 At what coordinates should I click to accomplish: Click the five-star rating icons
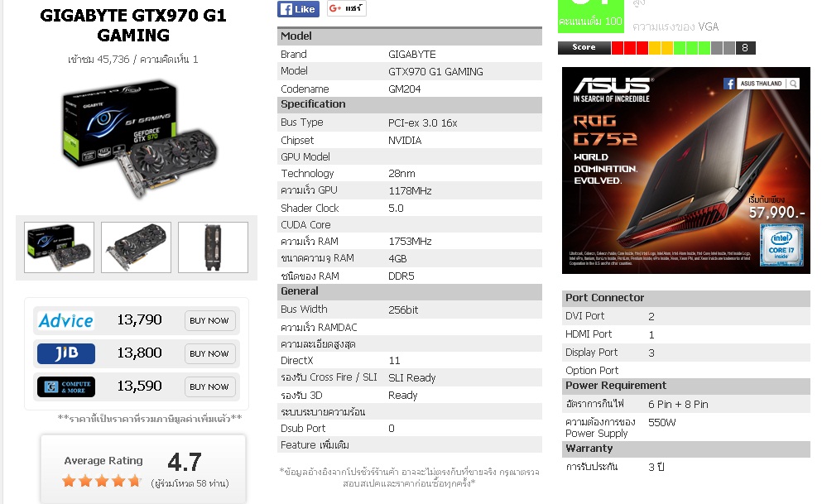pyautogui.click(x=102, y=481)
